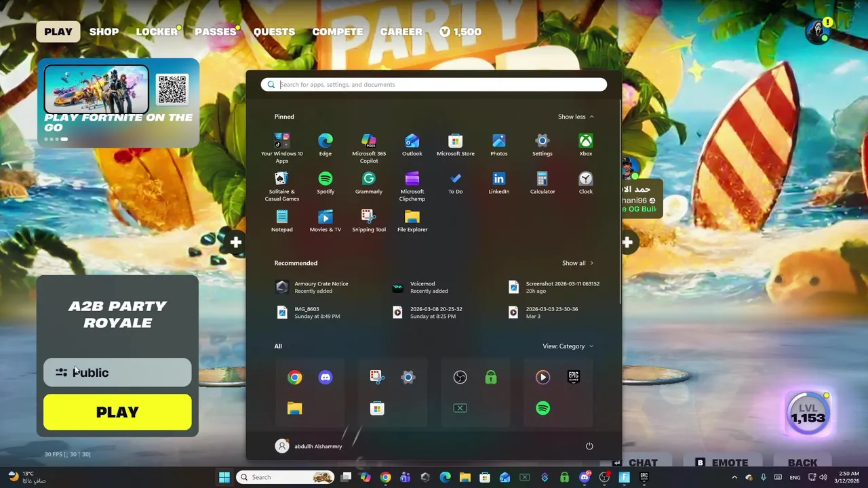Open Microsoft 365 Copilot pinned app
Screen dimensions: 868x488
click(x=369, y=148)
